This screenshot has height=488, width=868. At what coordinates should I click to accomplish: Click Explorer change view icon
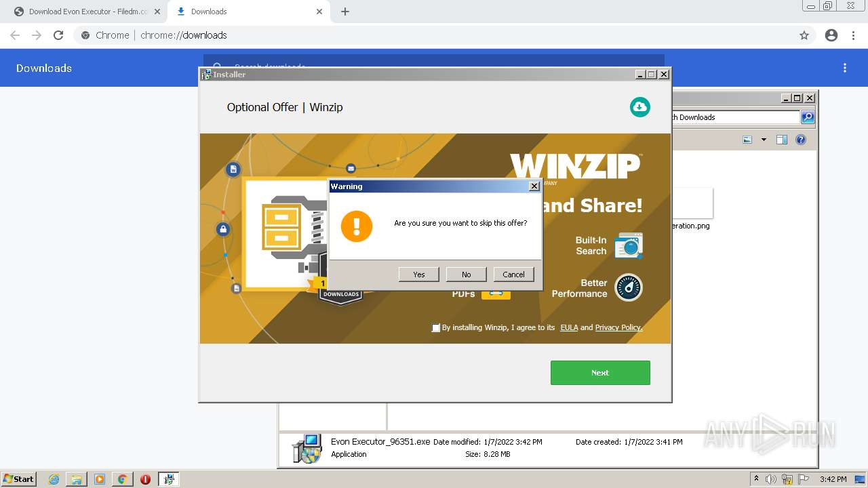coord(747,140)
